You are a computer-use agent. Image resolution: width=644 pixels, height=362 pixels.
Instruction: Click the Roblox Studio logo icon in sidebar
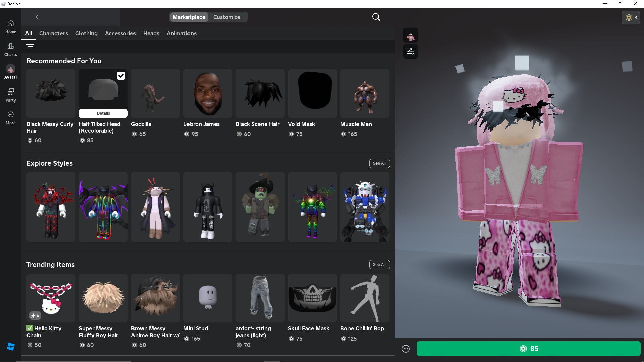click(11, 347)
